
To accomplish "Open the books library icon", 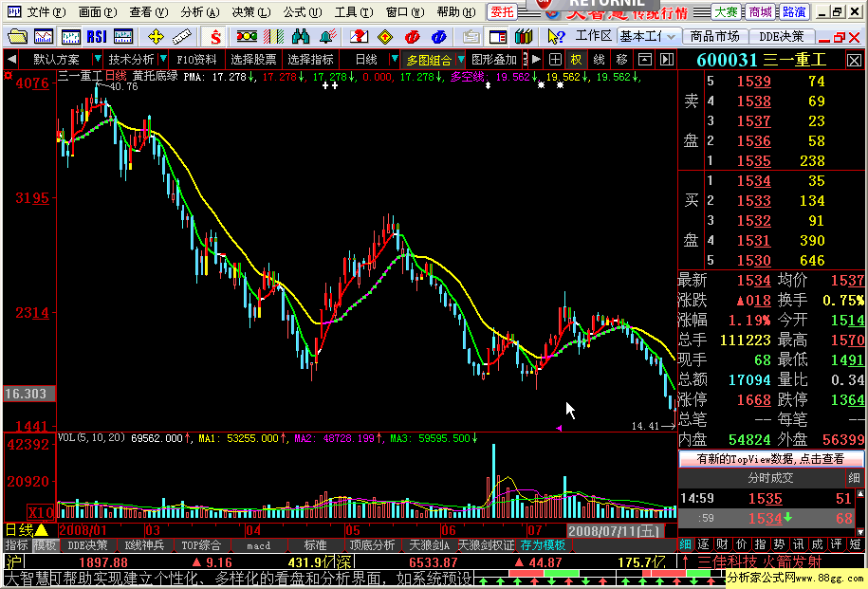I will [x=523, y=37].
